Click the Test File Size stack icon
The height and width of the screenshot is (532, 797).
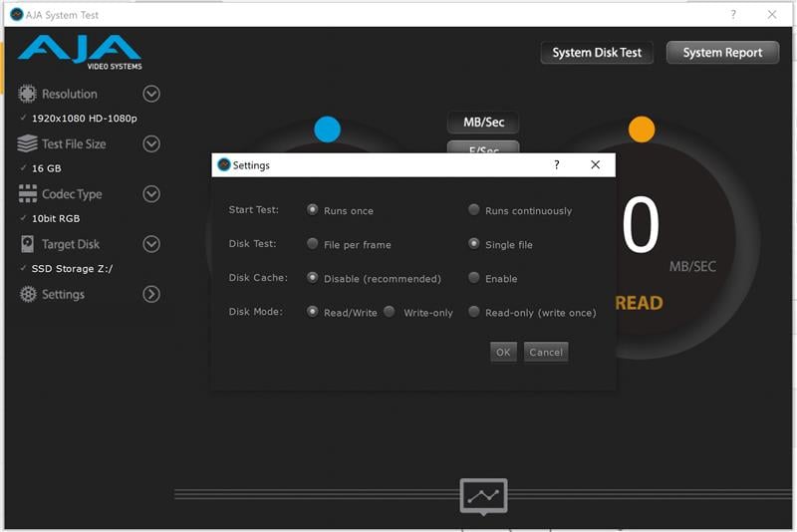click(x=28, y=143)
